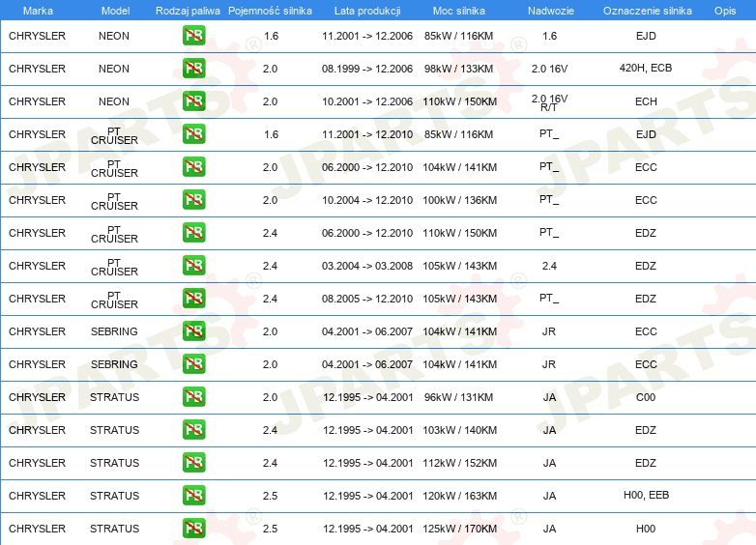Select the fuel icon in PT Cruiser 100kW row
This screenshot has width=756, height=545.
point(193,200)
